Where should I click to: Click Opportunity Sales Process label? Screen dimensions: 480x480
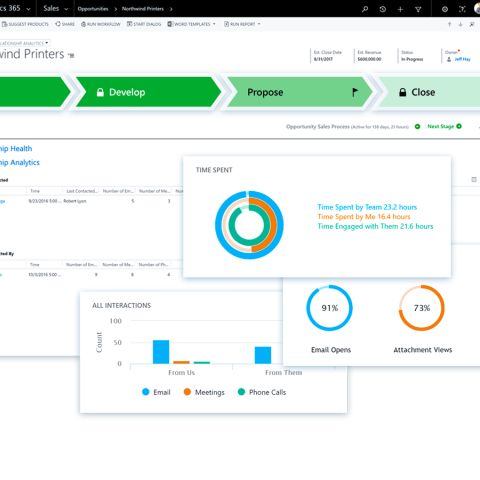click(x=318, y=127)
